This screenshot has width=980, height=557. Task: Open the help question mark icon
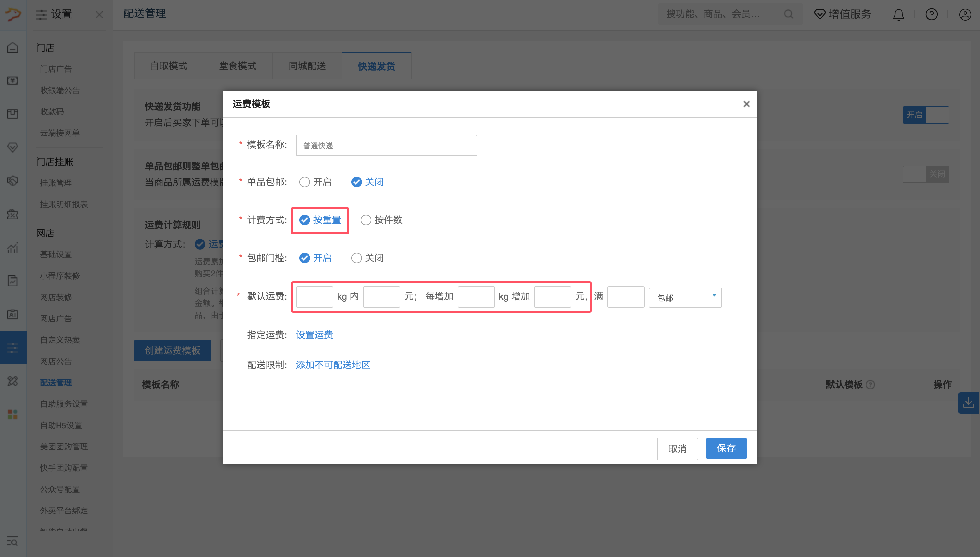tap(931, 15)
